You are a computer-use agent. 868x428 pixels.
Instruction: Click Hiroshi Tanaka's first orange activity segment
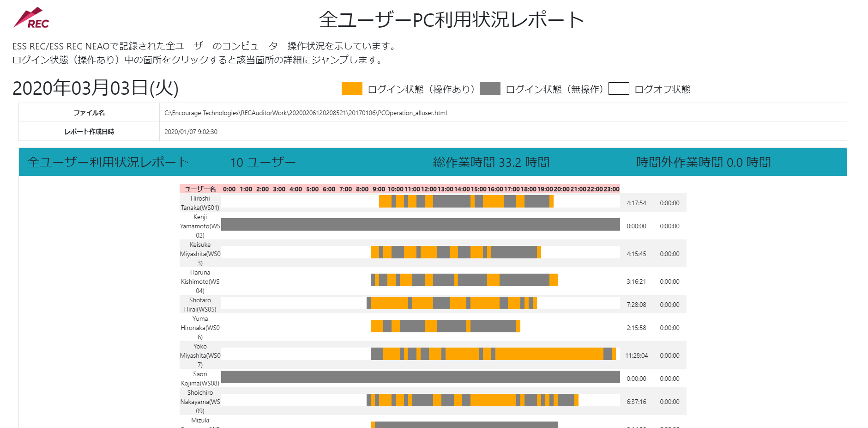point(385,201)
